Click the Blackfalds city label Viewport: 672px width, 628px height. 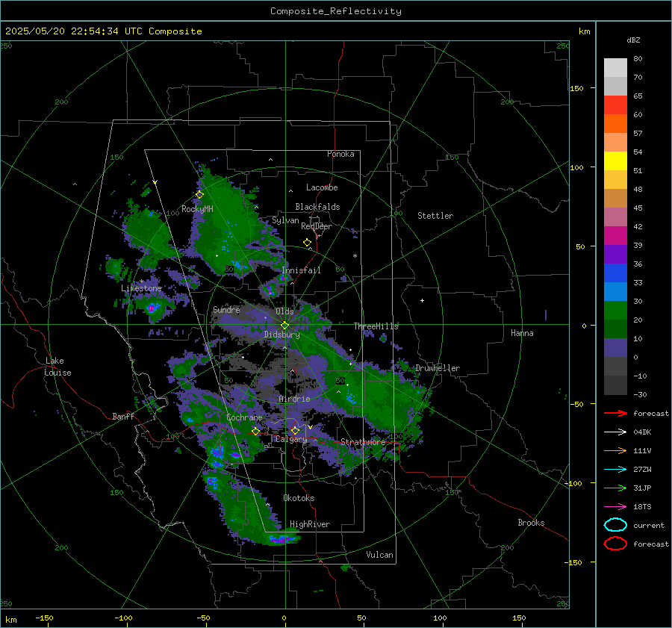(317, 207)
